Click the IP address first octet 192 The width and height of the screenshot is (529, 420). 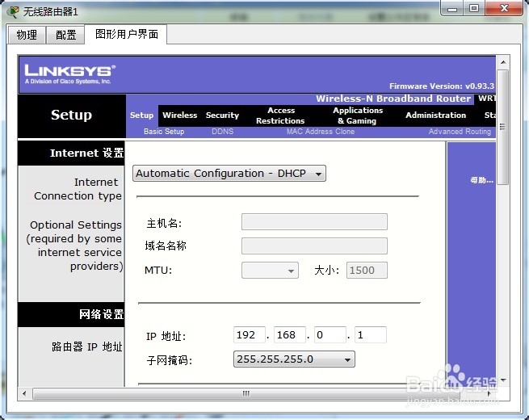250,335
